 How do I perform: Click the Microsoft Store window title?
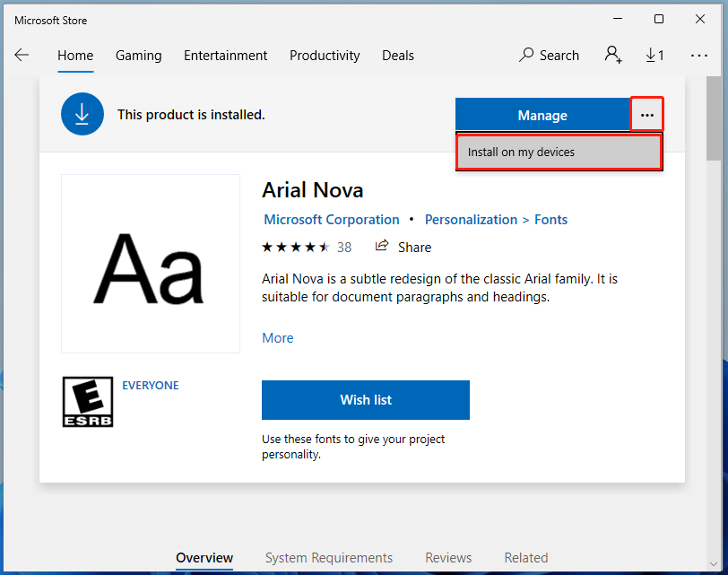coord(50,21)
